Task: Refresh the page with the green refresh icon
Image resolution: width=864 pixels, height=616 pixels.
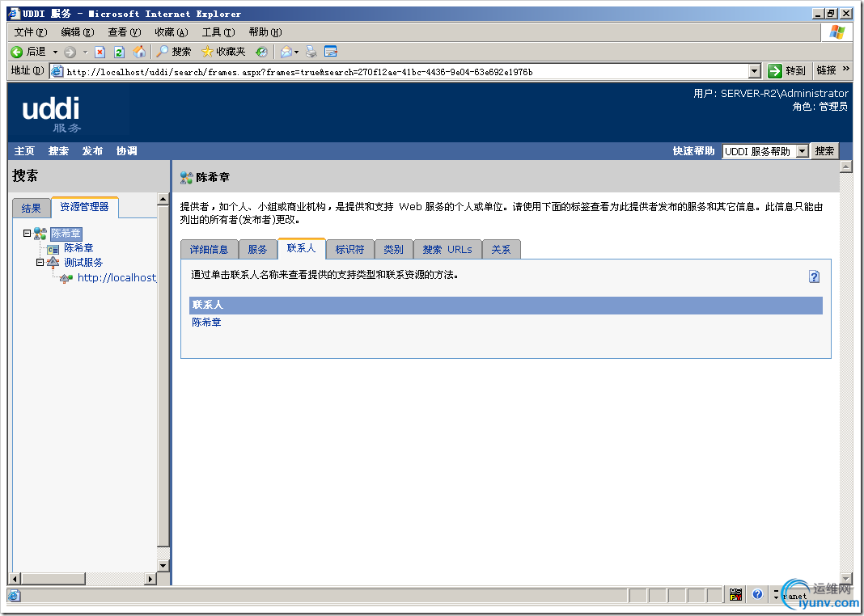Action: point(119,52)
